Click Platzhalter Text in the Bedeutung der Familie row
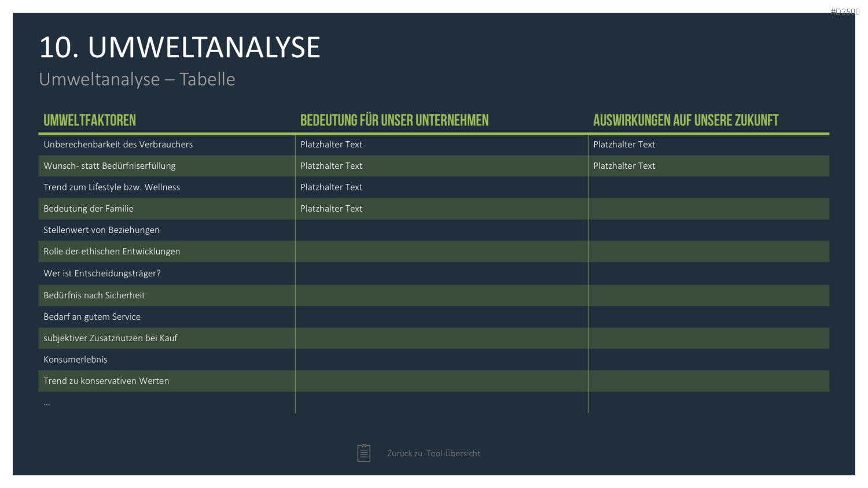 [331, 209]
